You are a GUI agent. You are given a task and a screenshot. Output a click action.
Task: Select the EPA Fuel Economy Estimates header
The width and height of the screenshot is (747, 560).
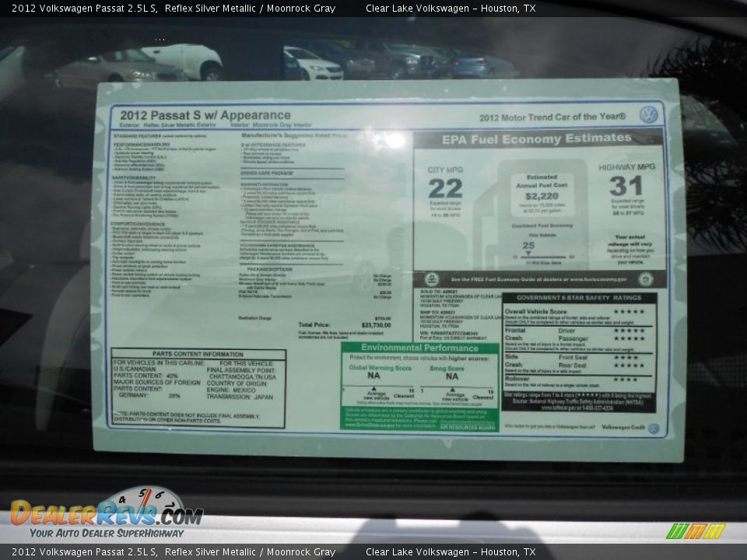pos(537,138)
